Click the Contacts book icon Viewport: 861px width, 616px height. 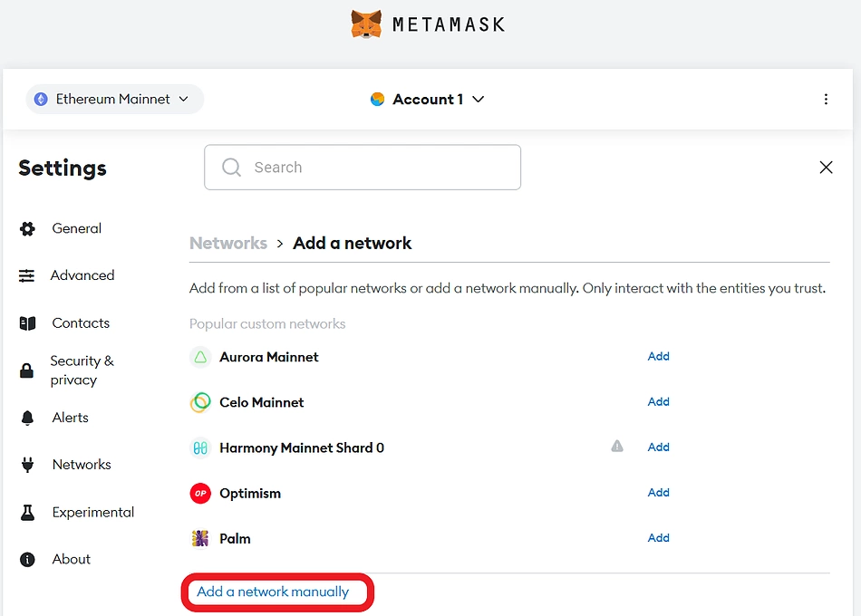point(27,323)
